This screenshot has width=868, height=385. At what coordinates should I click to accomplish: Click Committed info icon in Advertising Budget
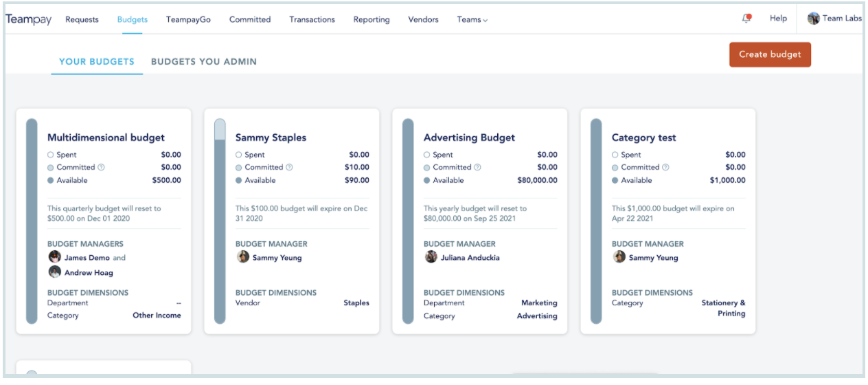tap(477, 167)
